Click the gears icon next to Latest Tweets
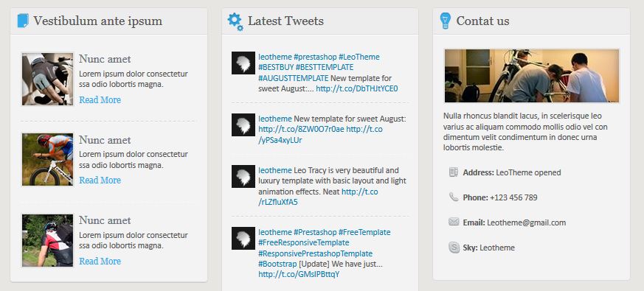 point(236,21)
